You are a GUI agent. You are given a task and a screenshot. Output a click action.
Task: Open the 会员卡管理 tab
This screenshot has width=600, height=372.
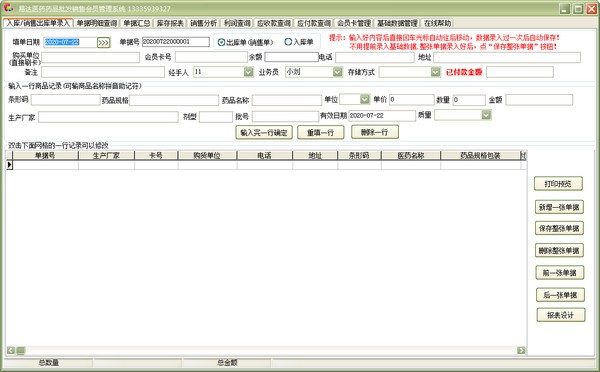(x=354, y=23)
